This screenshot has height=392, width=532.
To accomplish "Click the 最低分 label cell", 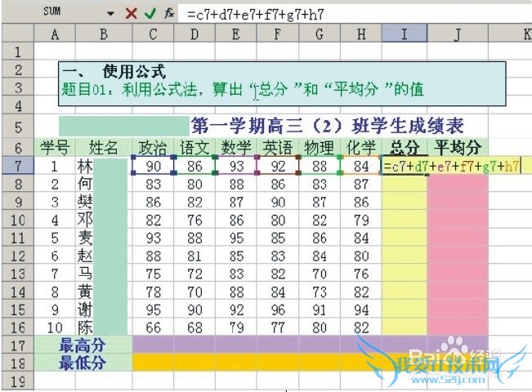I will pos(83,363).
